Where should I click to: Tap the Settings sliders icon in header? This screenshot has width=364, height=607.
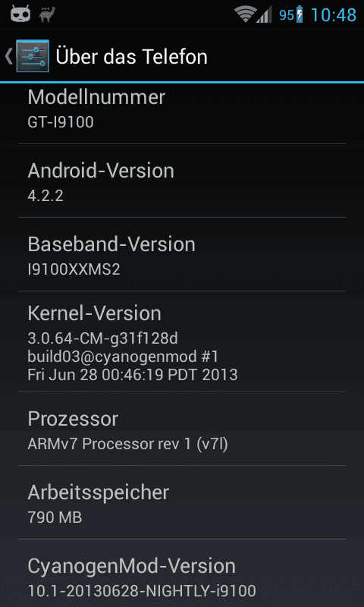[33, 55]
